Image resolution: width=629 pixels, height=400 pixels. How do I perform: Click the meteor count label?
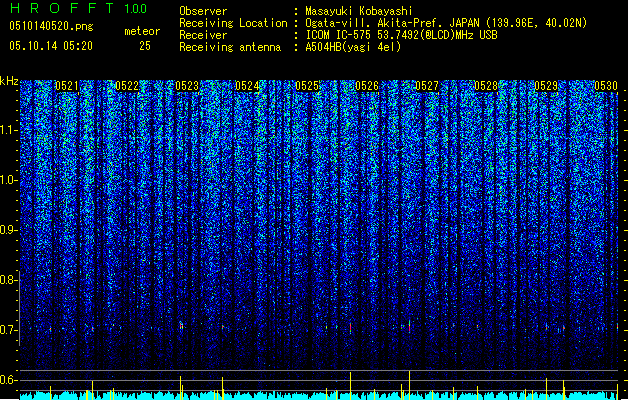point(142,31)
